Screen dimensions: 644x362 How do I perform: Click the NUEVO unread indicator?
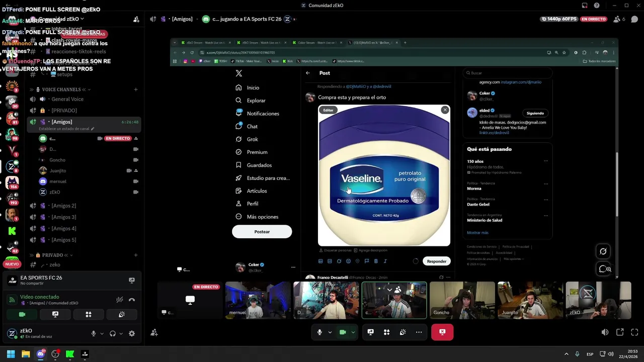pos(12,264)
